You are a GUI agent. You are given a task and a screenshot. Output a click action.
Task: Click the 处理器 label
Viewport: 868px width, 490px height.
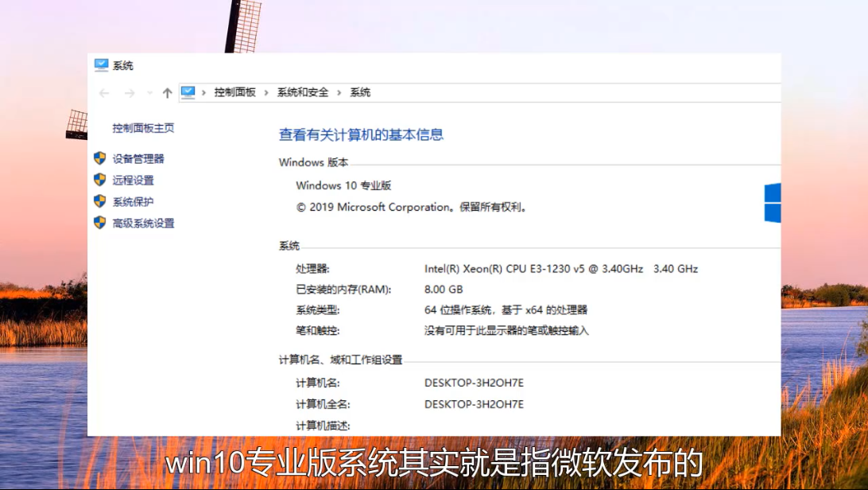312,269
